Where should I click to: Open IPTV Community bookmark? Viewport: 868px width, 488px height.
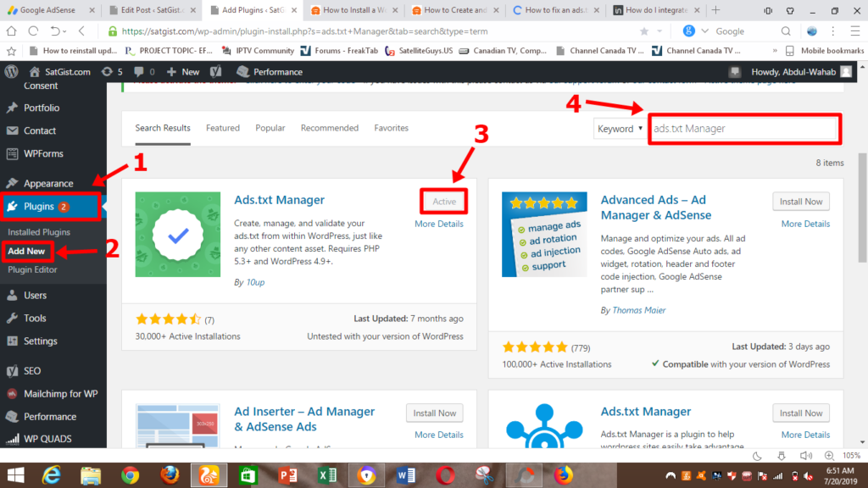coord(258,51)
